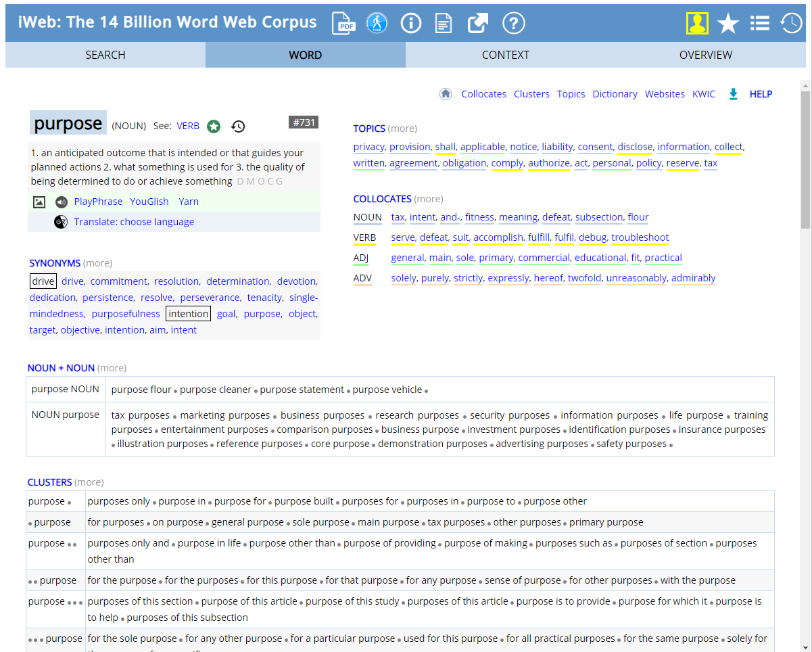The width and height of the screenshot is (812, 652).
Task: Expand SYNONYMS with the (more) link
Action: tap(98, 263)
